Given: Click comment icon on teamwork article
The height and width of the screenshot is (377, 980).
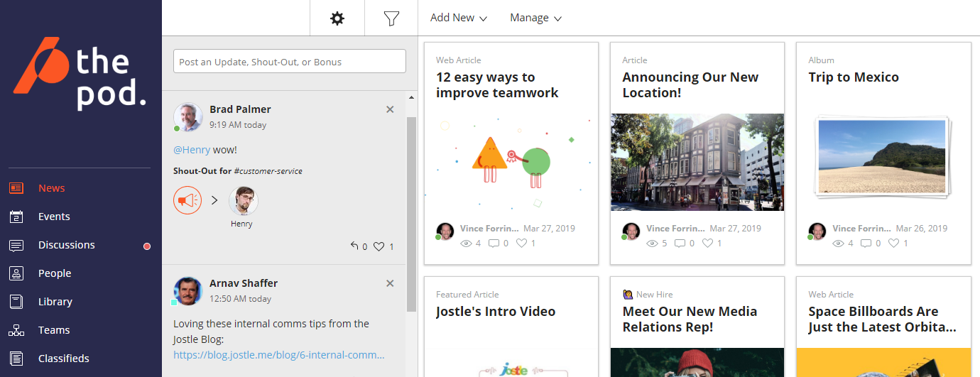Looking at the screenshot, I should point(494,243).
